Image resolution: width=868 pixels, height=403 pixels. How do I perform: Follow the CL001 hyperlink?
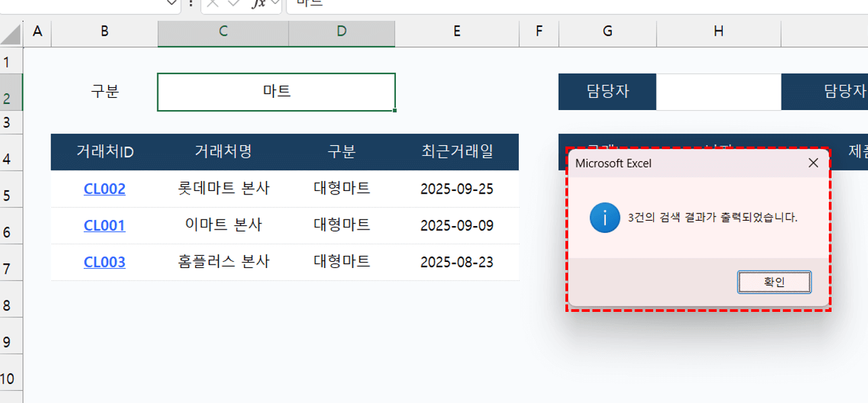click(x=103, y=225)
